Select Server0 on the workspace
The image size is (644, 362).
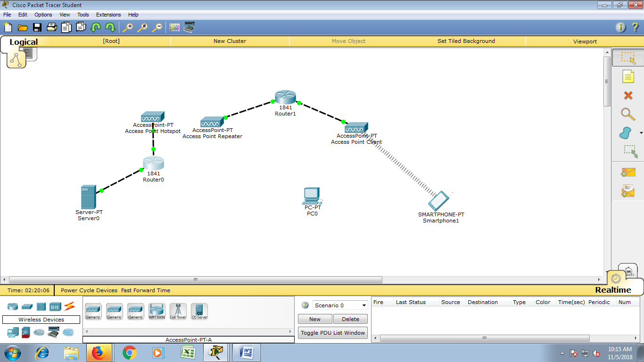pyautogui.click(x=89, y=197)
